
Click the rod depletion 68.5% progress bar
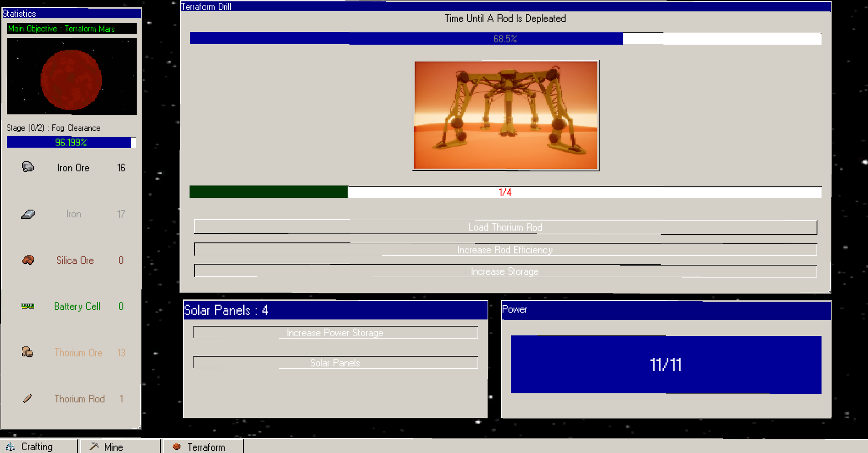pos(505,38)
